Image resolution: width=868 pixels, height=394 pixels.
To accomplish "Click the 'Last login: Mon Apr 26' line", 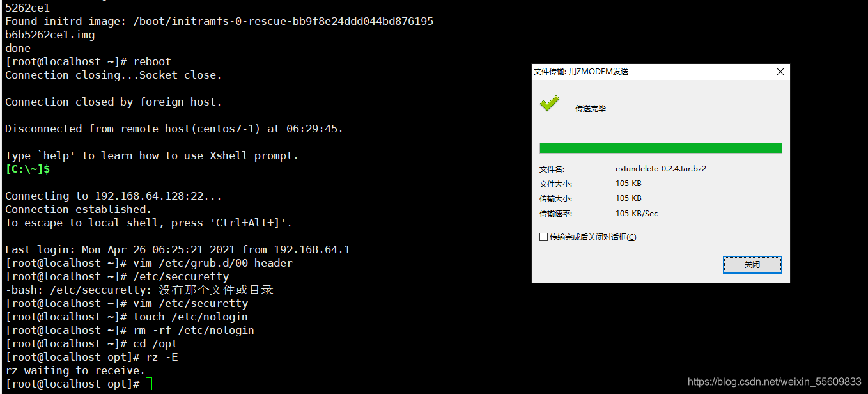I will pyautogui.click(x=178, y=249).
